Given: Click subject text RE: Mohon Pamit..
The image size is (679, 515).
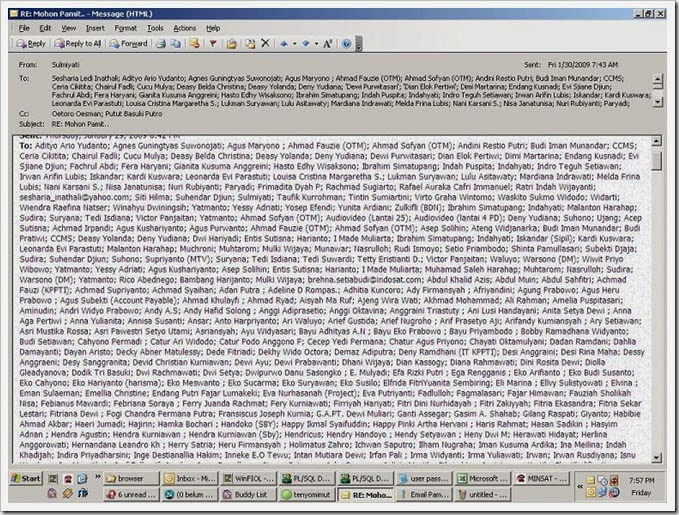Looking at the screenshot, I should (x=80, y=124).
